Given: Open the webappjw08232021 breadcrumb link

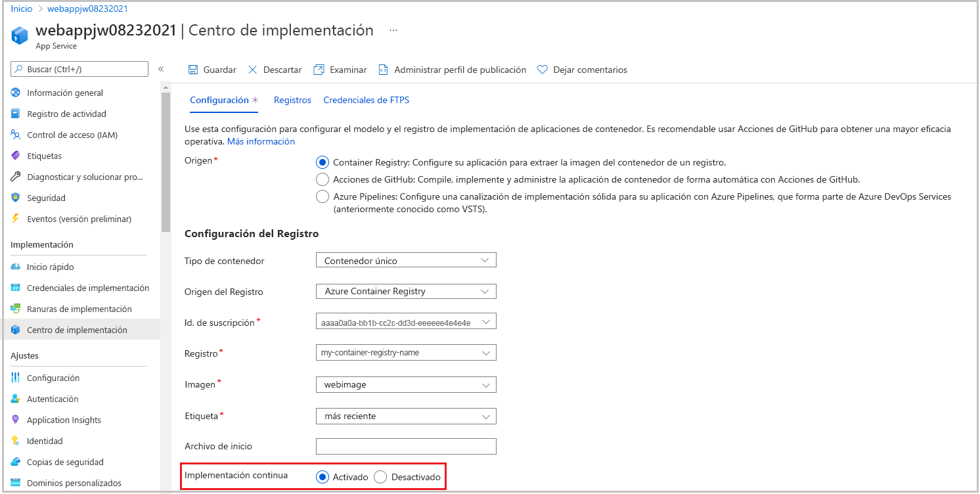Looking at the screenshot, I should pyautogui.click(x=87, y=9).
